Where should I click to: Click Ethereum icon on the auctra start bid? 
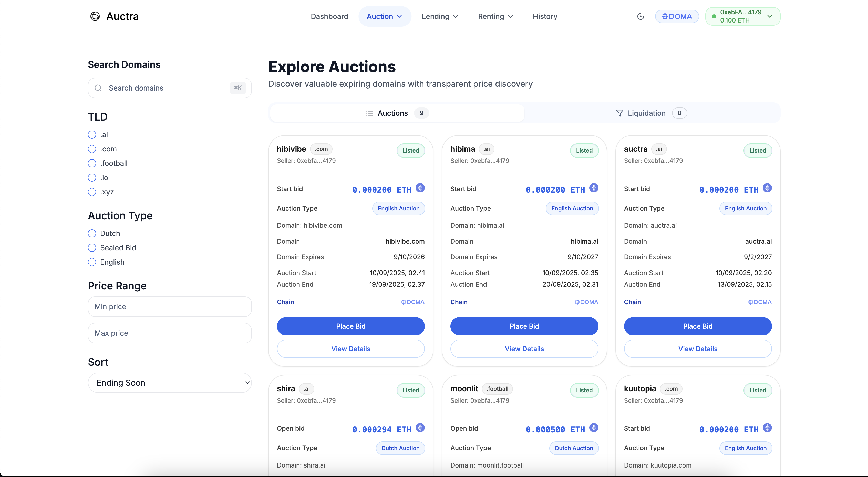tap(767, 188)
